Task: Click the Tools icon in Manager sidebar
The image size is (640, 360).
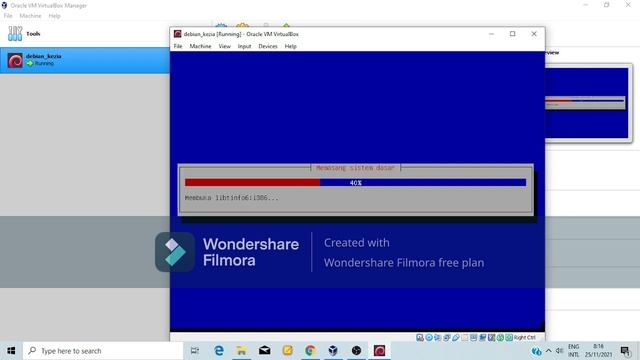Action: coord(15,34)
